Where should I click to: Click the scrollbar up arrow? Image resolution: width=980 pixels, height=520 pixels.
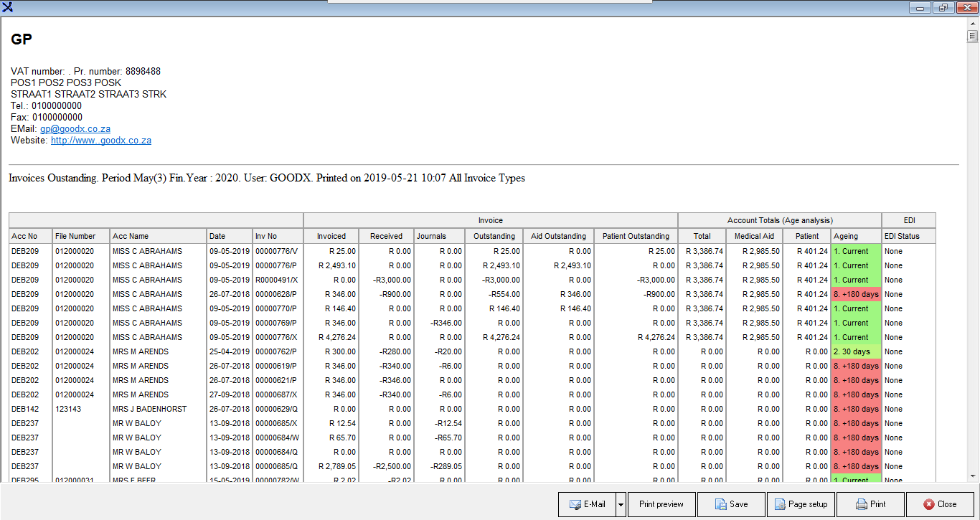[973, 22]
